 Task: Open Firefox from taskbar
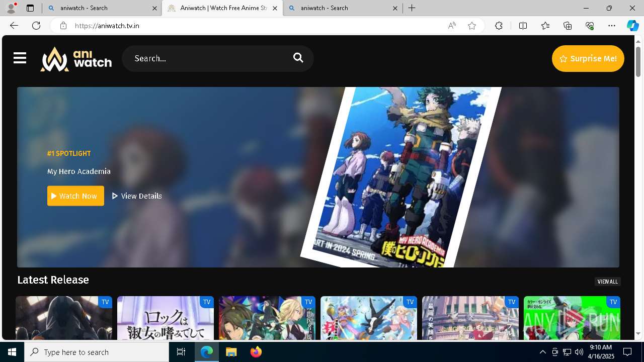(256, 352)
